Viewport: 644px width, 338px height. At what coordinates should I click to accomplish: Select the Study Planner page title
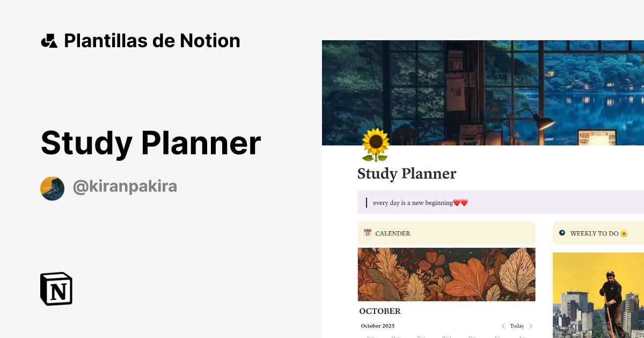(x=407, y=174)
